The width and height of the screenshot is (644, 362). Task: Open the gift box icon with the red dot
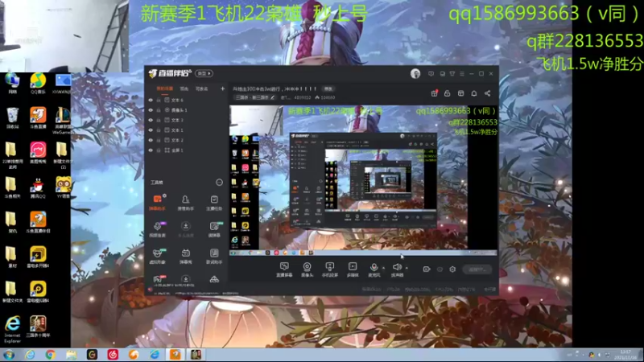click(434, 93)
